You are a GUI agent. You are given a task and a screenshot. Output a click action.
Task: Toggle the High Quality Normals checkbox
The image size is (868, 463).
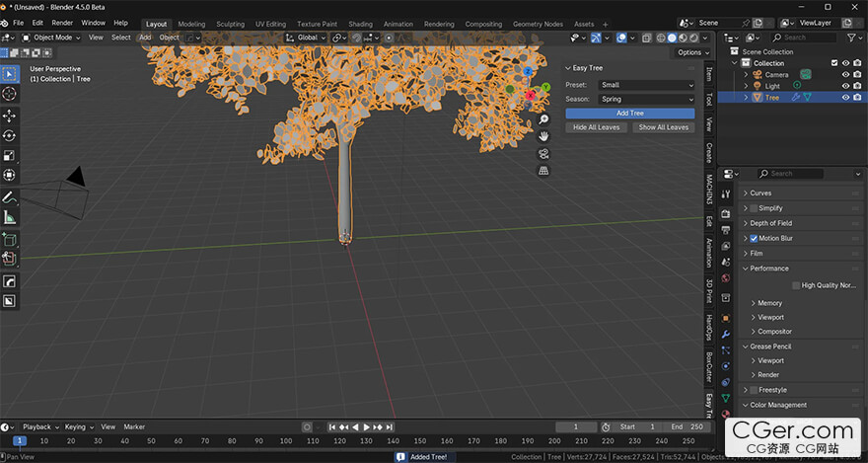click(x=795, y=285)
